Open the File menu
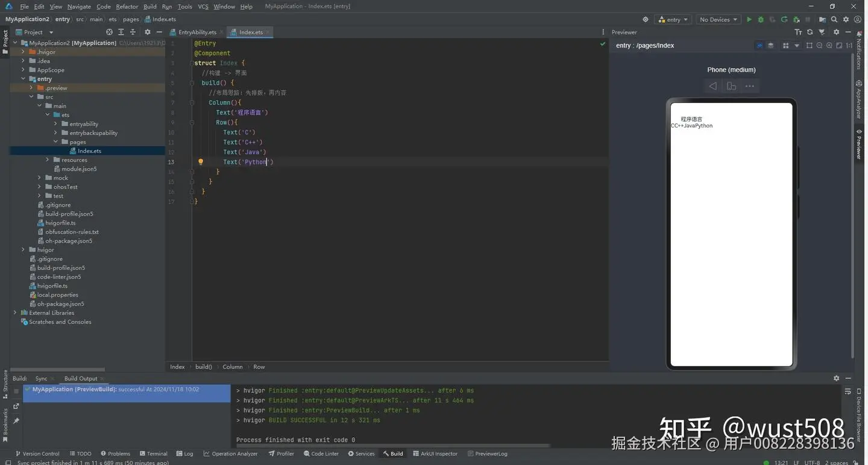 pos(24,6)
